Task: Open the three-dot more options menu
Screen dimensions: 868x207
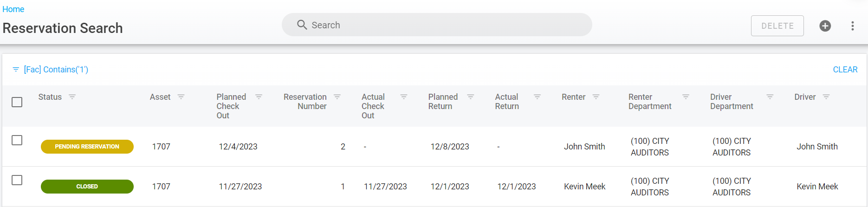Action: coord(852,26)
